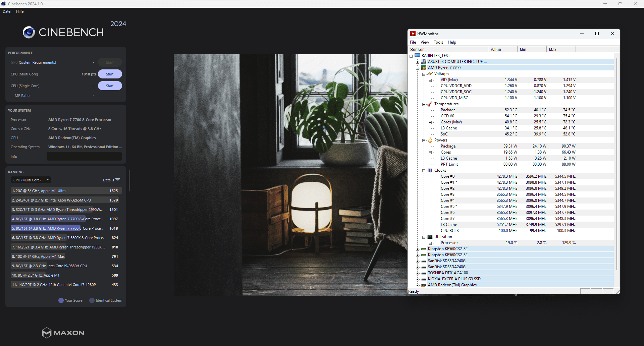Expand the Cores (Max) temperature row
644x346 pixels.
[430, 122]
